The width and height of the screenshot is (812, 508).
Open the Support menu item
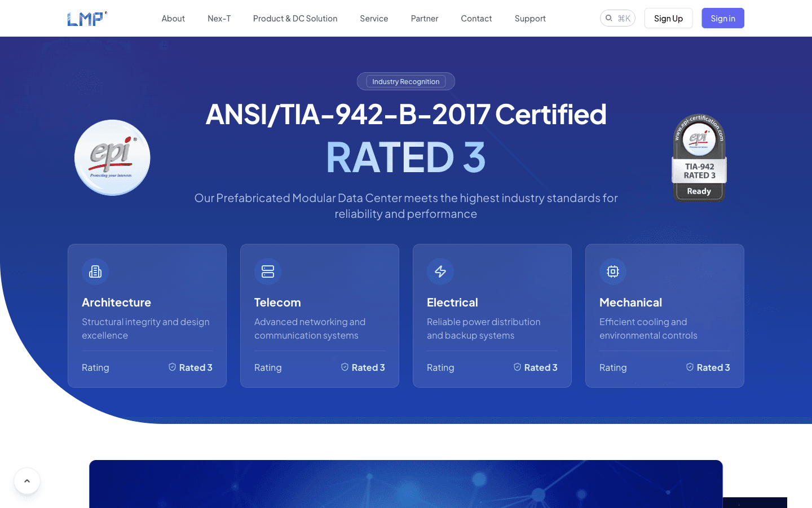pyautogui.click(x=530, y=19)
